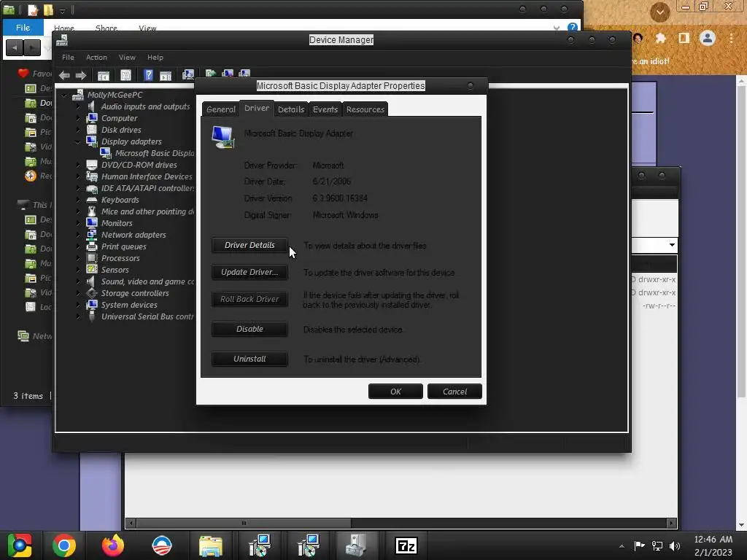Click File Explorer's blue help question icon

point(573,28)
